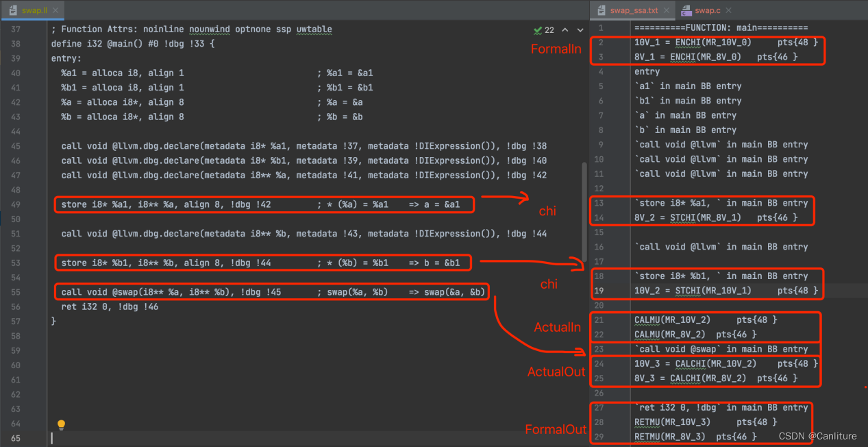Click line number 65 in swap.ll gutter
This screenshot has height=447, width=868.
coord(16,437)
